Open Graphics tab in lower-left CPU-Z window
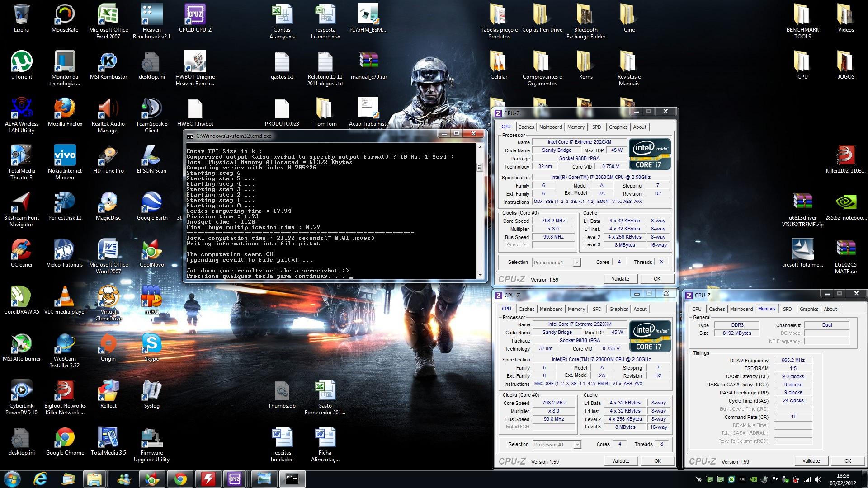 click(x=618, y=309)
